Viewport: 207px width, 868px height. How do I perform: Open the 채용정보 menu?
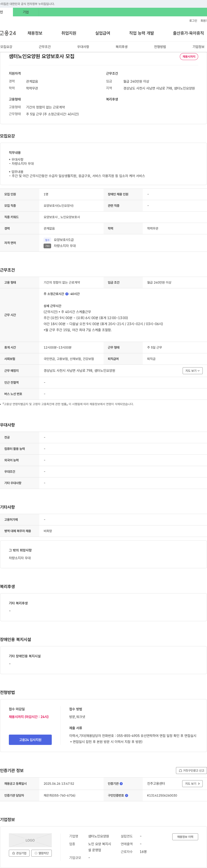(35, 33)
